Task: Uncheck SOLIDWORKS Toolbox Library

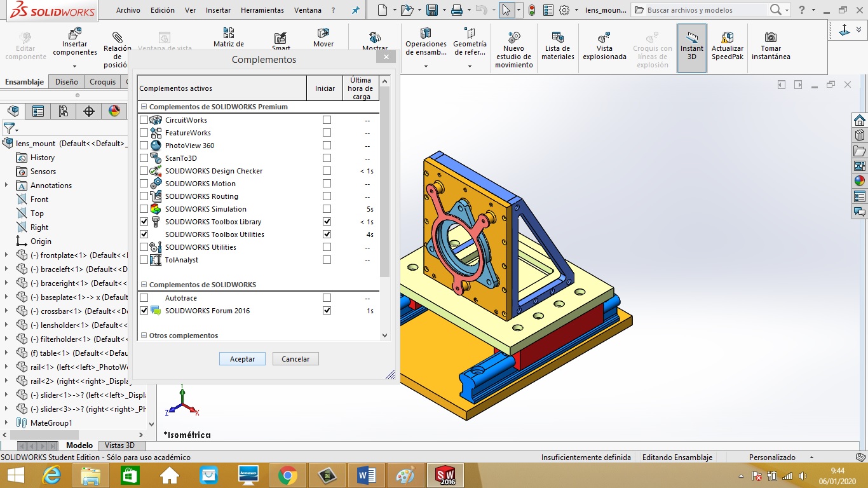Action: [144, 221]
